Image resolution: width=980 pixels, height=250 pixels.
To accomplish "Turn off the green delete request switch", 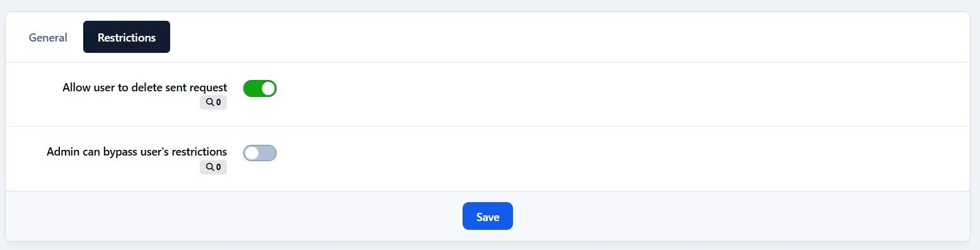I will coord(260,89).
